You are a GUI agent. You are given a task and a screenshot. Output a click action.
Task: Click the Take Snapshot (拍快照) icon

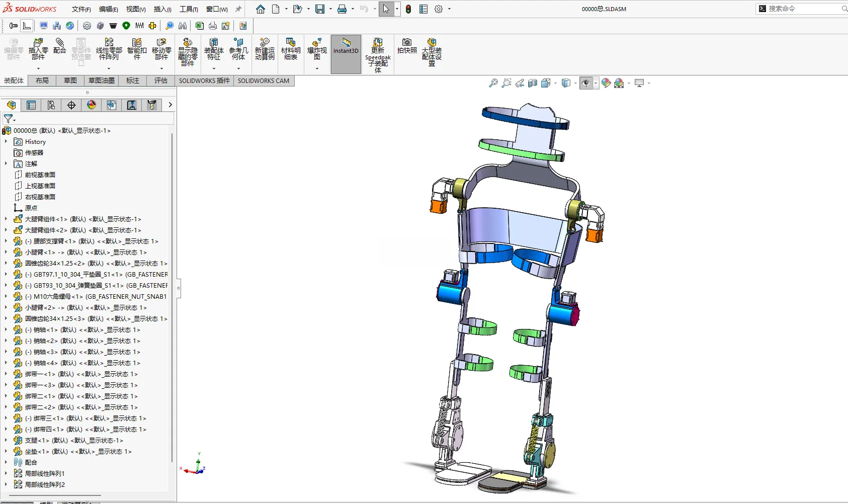pyautogui.click(x=407, y=46)
